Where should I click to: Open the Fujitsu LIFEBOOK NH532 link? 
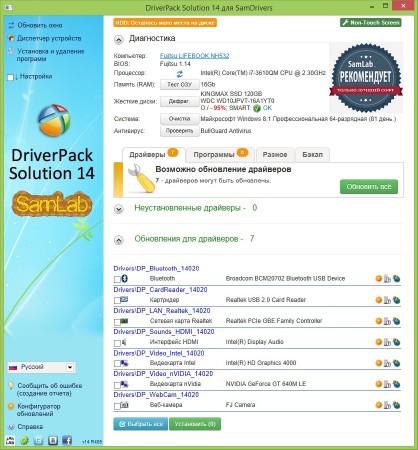pos(195,56)
